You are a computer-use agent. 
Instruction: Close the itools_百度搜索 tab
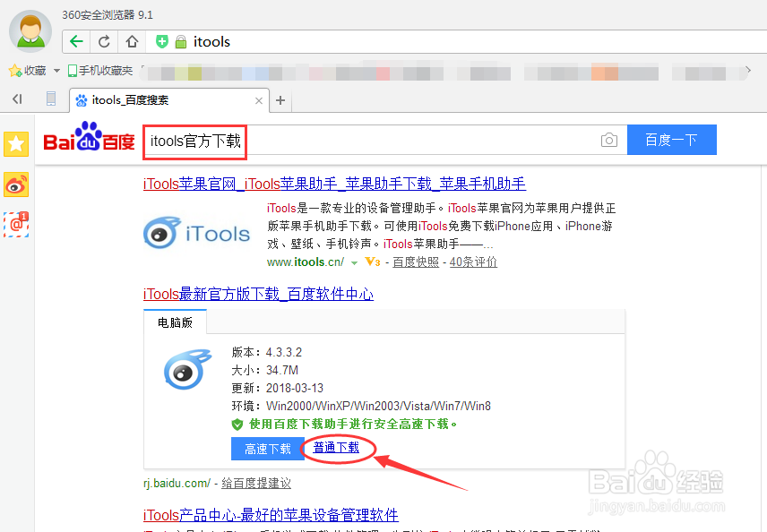259,100
